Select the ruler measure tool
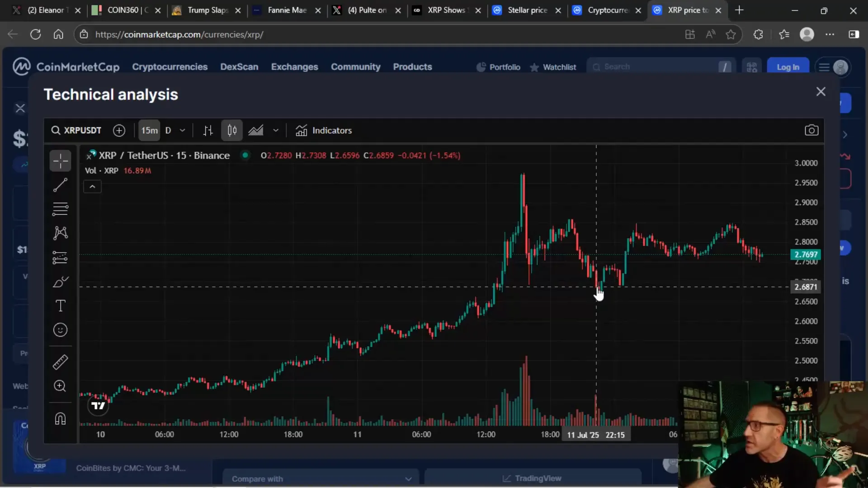Viewport: 868px width, 488px height. tap(60, 362)
